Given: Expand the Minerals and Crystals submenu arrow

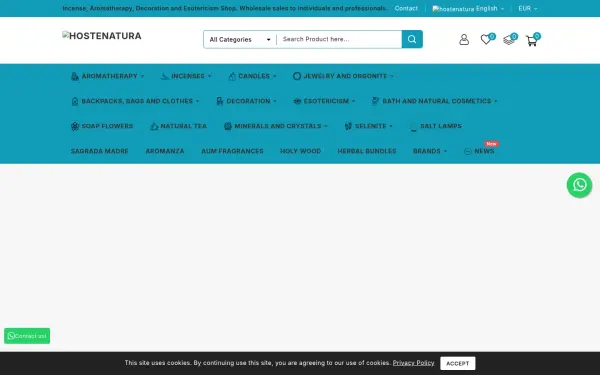Looking at the screenshot, I should pyautogui.click(x=326, y=126).
